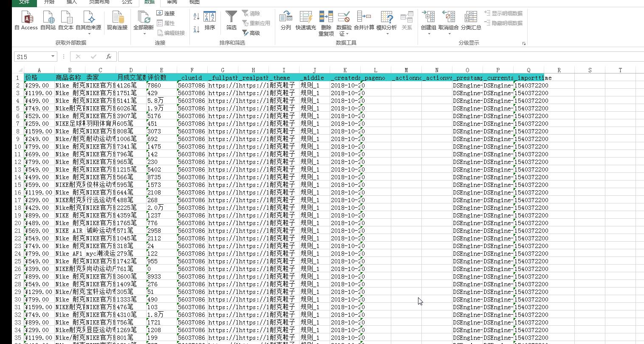Screen dimensions: 644x344
Task: Click 清除 to clear the filter
Action: pyautogui.click(x=251, y=14)
